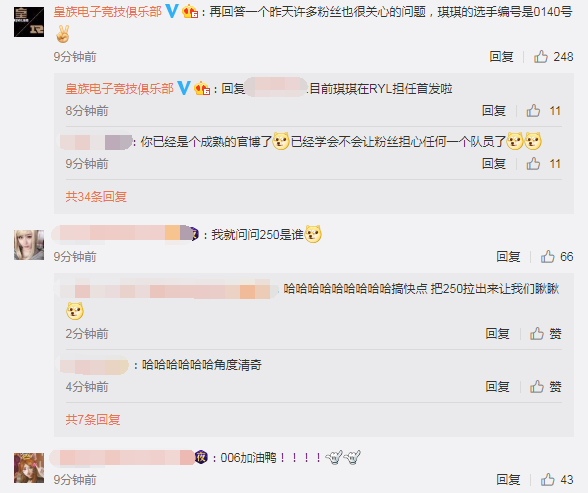Reply to the '角度清奇' sub-comment
Image resolution: width=588 pixels, height=493 pixels.
coord(498,386)
